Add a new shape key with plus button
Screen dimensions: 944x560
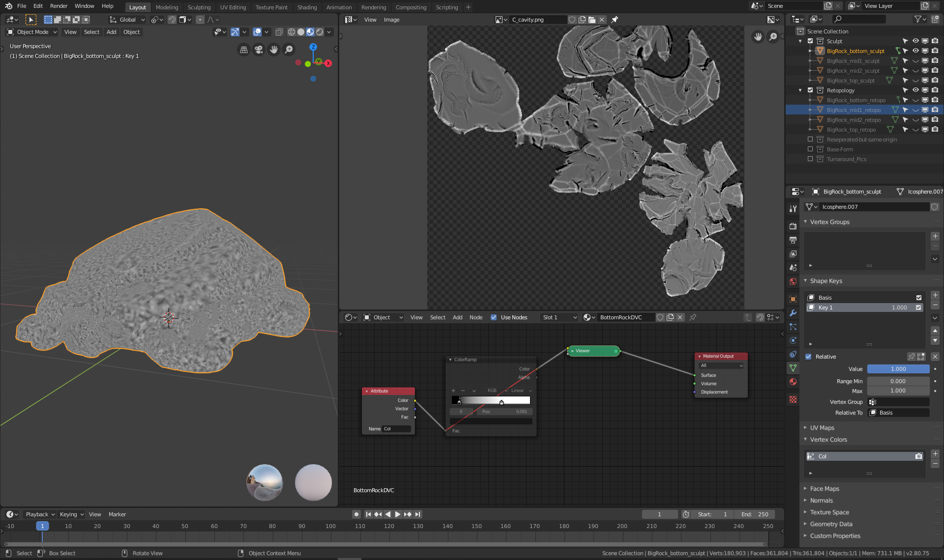pyautogui.click(x=935, y=296)
